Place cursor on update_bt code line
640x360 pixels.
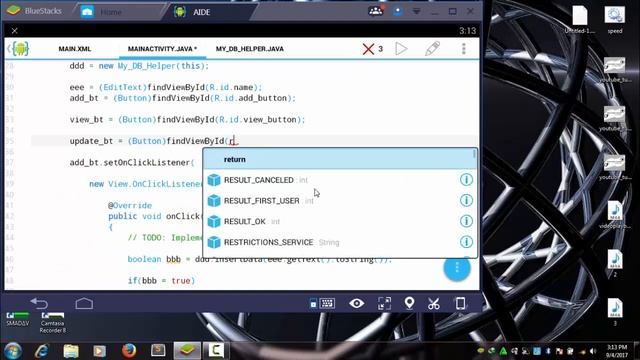tap(254, 141)
